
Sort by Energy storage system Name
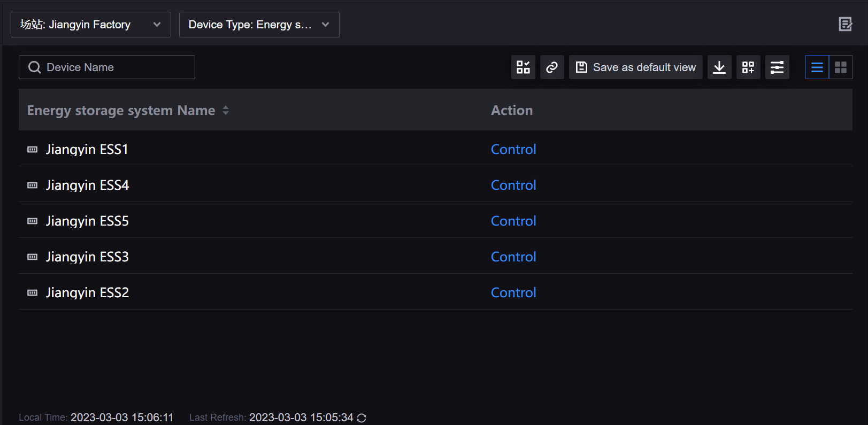point(226,110)
